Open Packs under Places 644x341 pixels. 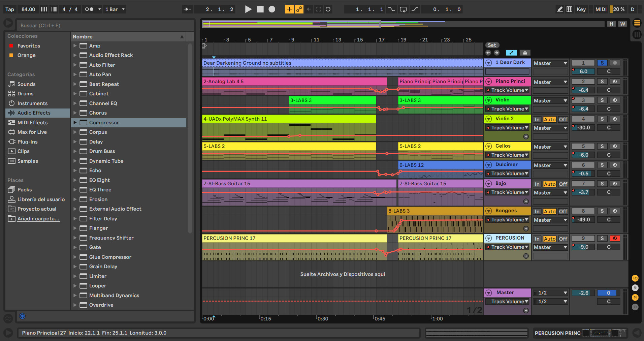pyautogui.click(x=24, y=190)
